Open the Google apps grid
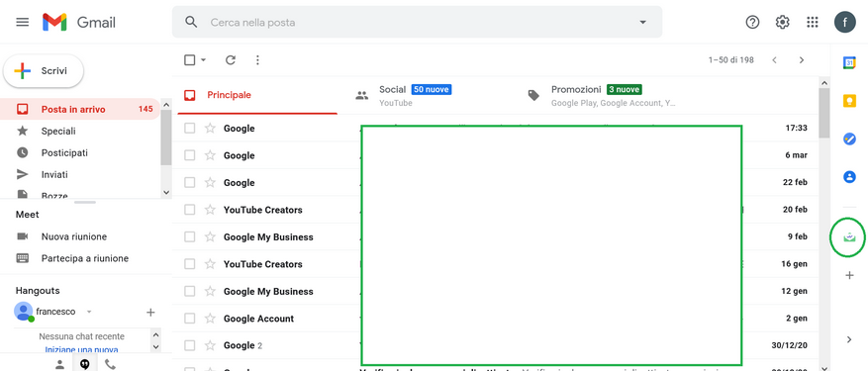 813,22
